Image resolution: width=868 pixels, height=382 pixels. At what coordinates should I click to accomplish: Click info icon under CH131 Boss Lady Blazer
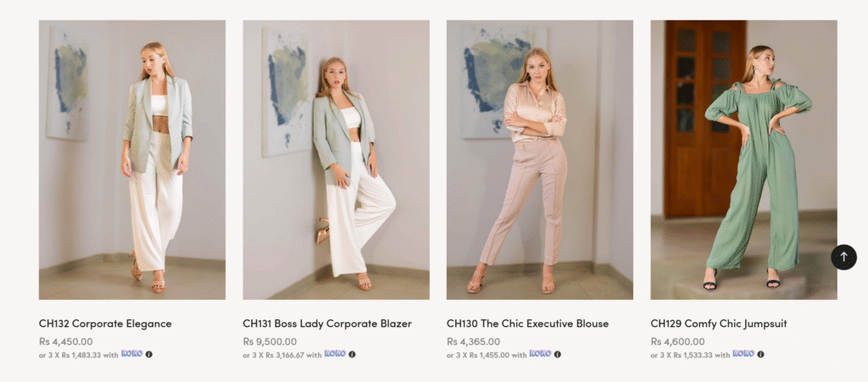pos(353,354)
